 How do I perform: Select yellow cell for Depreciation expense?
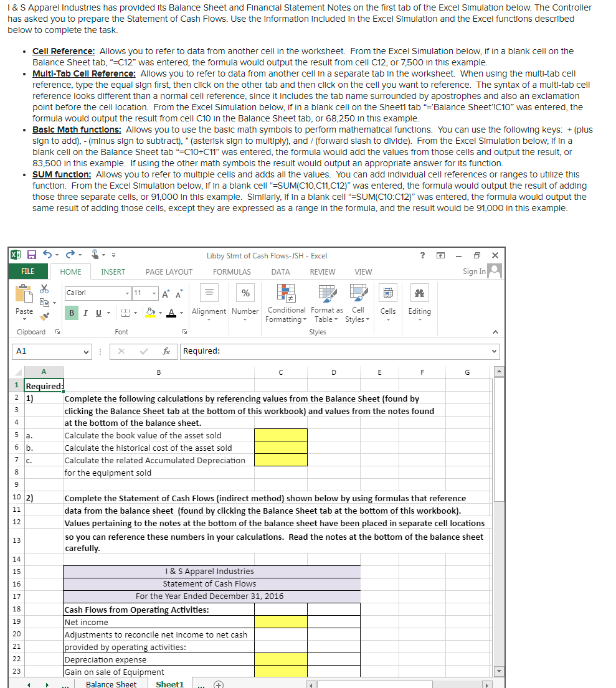pos(281,659)
